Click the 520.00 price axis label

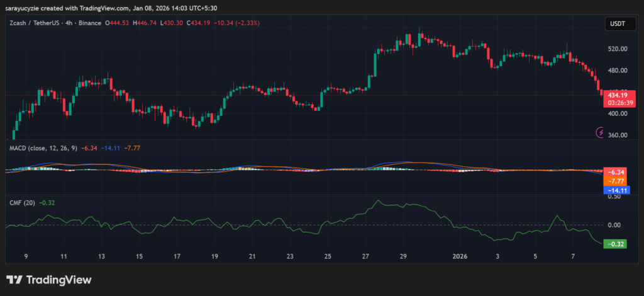(616, 48)
